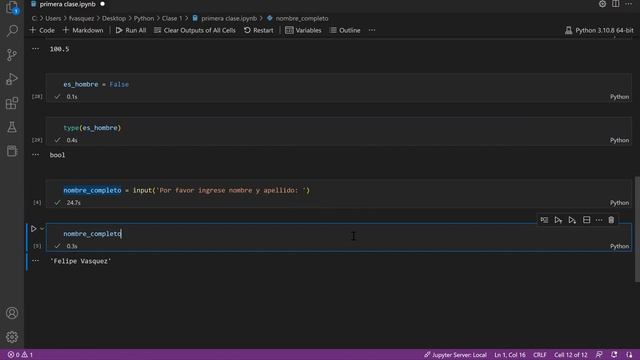The image size is (640, 360).
Task: Change language of es_hombre = False cell
Action: point(619,97)
